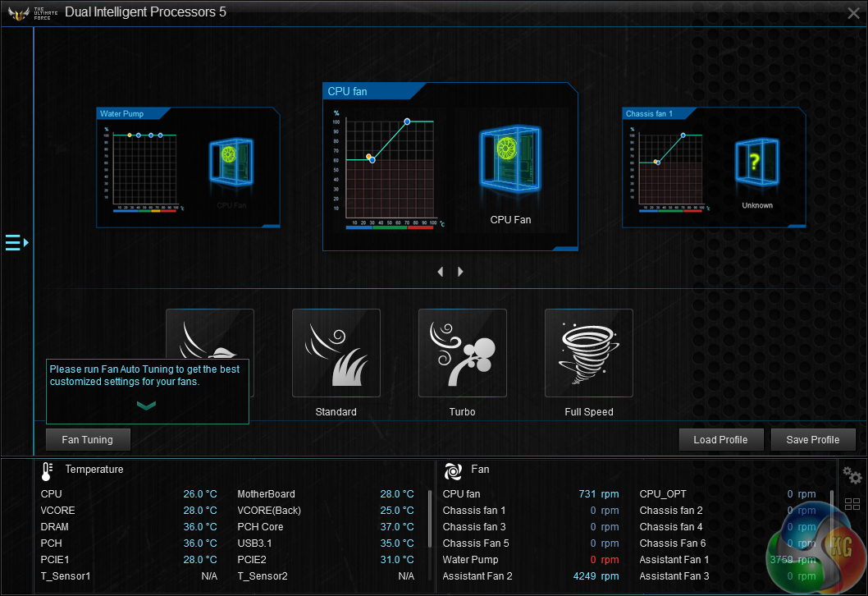The height and width of the screenshot is (596, 868).
Task: Click the Water Pump red 0 rpm reading
Action: 605,560
